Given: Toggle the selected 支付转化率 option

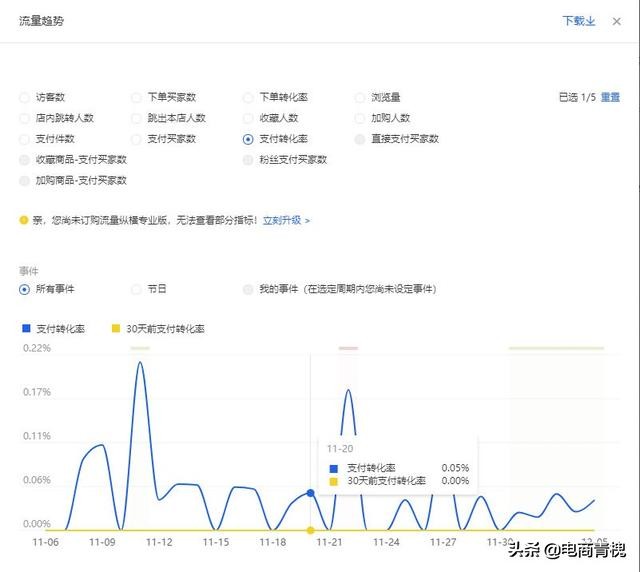Looking at the screenshot, I should [x=248, y=139].
